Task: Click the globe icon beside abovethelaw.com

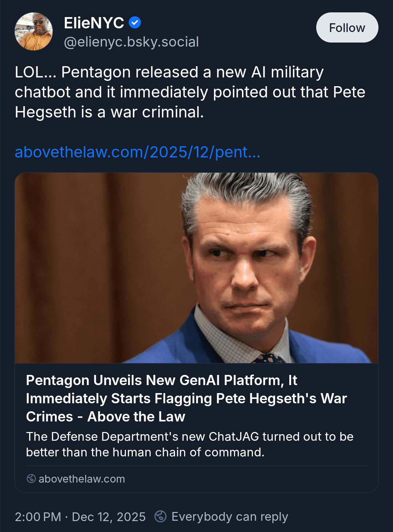Action: coord(31,479)
